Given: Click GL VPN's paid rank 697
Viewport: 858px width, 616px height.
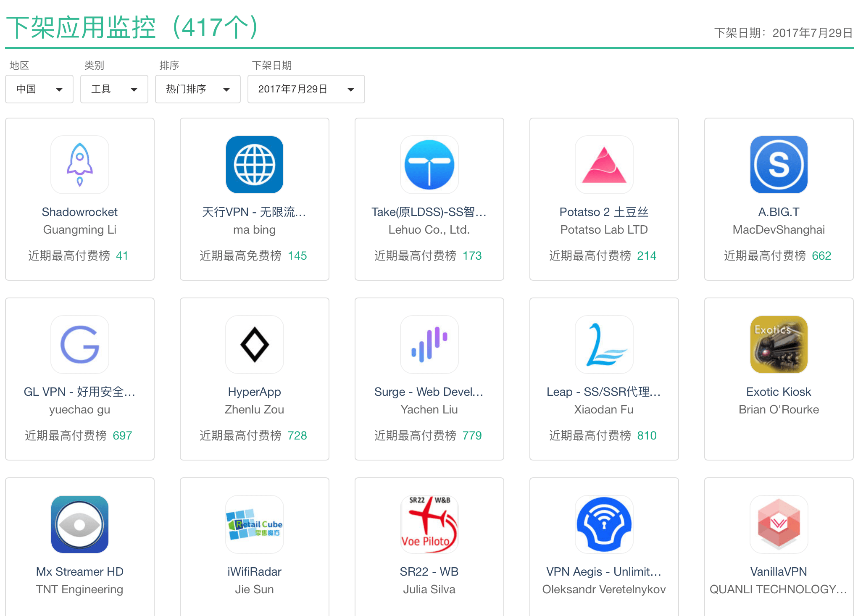Looking at the screenshot, I should [x=123, y=435].
